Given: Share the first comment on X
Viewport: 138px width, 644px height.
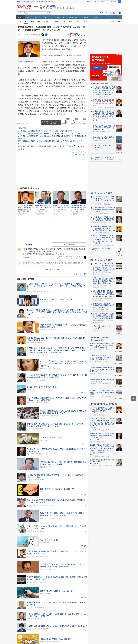Looking at the screenshot, I should pos(85,257).
